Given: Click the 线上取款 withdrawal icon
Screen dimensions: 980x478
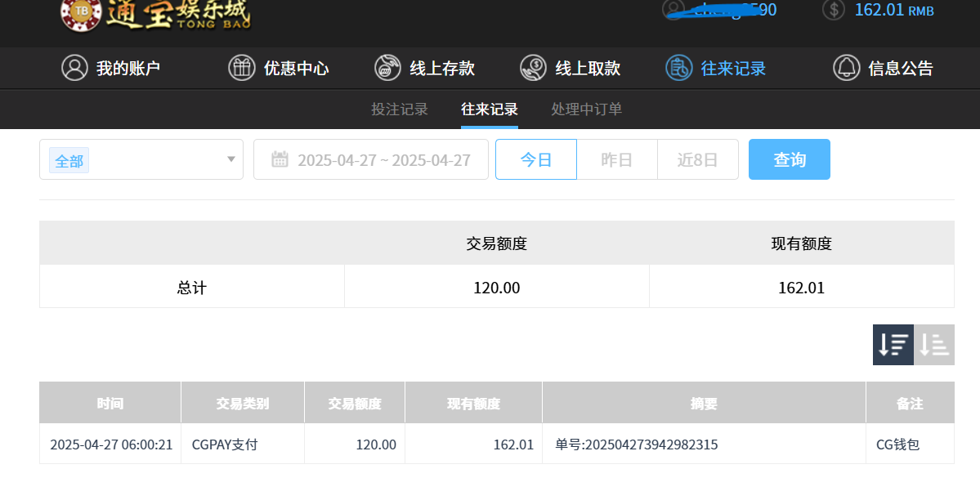Looking at the screenshot, I should tap(533, 68).
